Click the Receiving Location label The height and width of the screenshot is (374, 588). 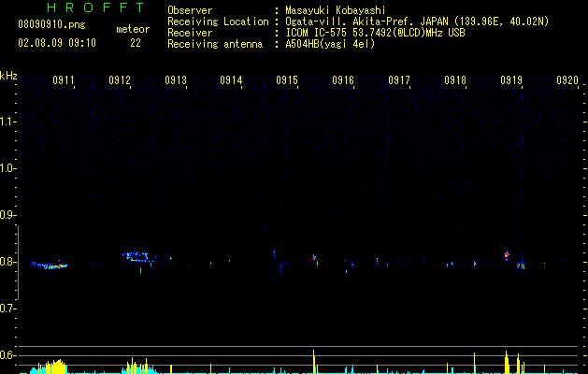[218, 22]
